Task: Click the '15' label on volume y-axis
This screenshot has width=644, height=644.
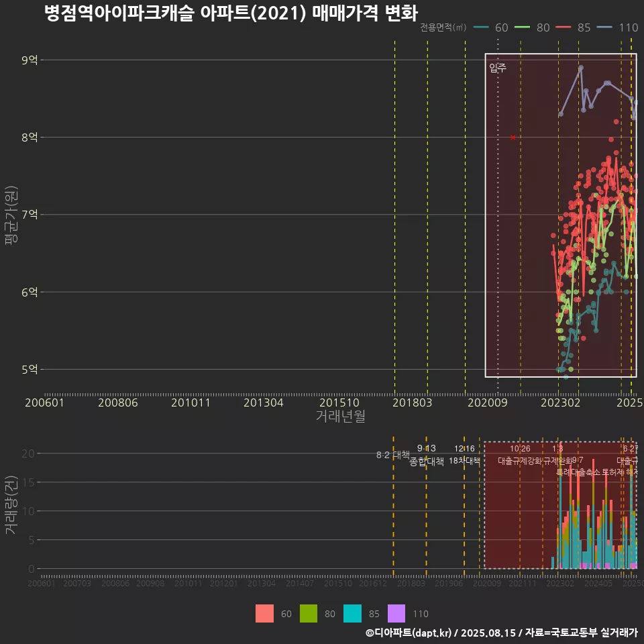Action: tap(28, 482)
